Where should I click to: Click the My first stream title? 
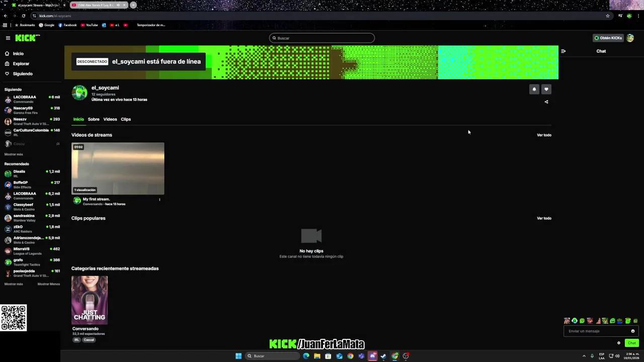96,200
